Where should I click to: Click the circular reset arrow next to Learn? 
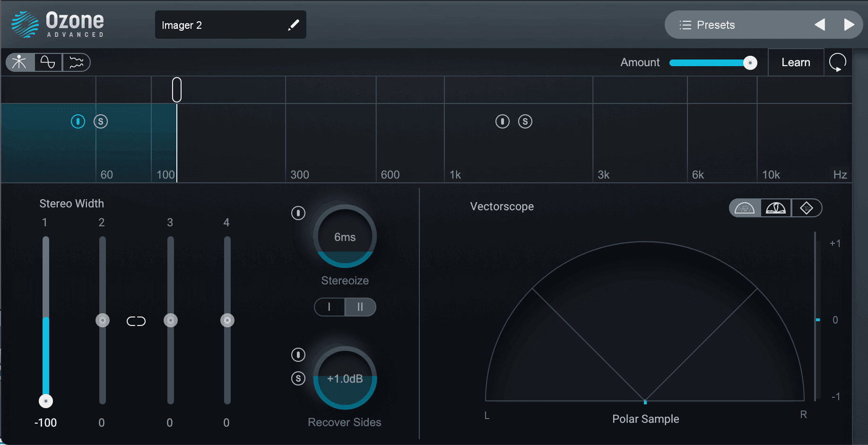[x=838, y=62]
